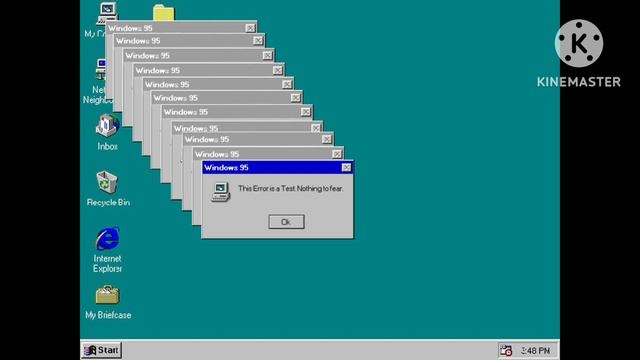Image resolution: width=640 pixels, height=360 pixels.
Task: Close the topmost background Windows 95 dialog
Action: click(x=250, y=28)
